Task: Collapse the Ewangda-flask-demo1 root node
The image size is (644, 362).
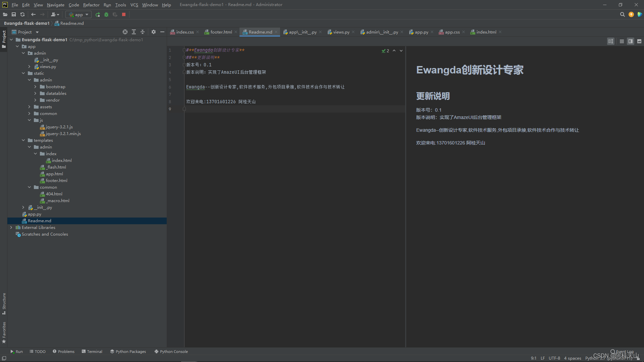Action: click(11, 40)
